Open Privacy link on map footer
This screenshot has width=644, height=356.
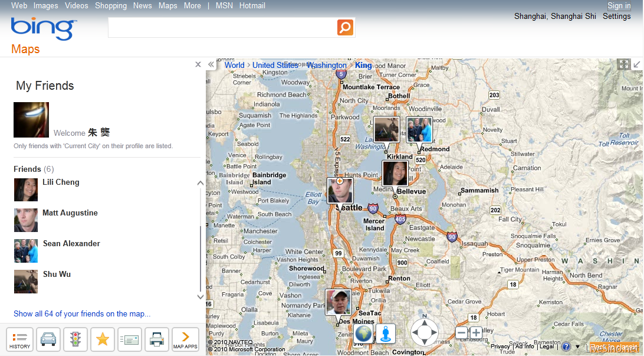click(500, 347)
